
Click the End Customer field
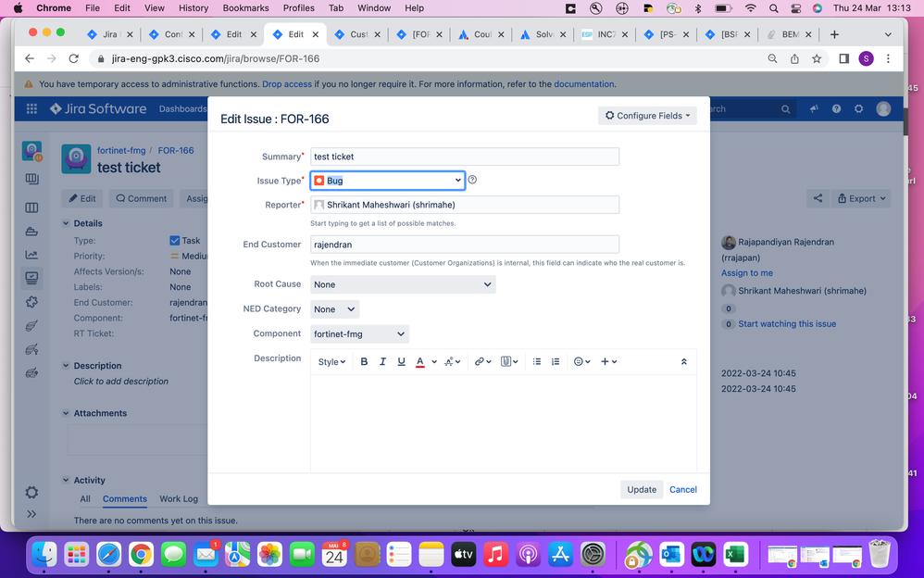(465, 245)
